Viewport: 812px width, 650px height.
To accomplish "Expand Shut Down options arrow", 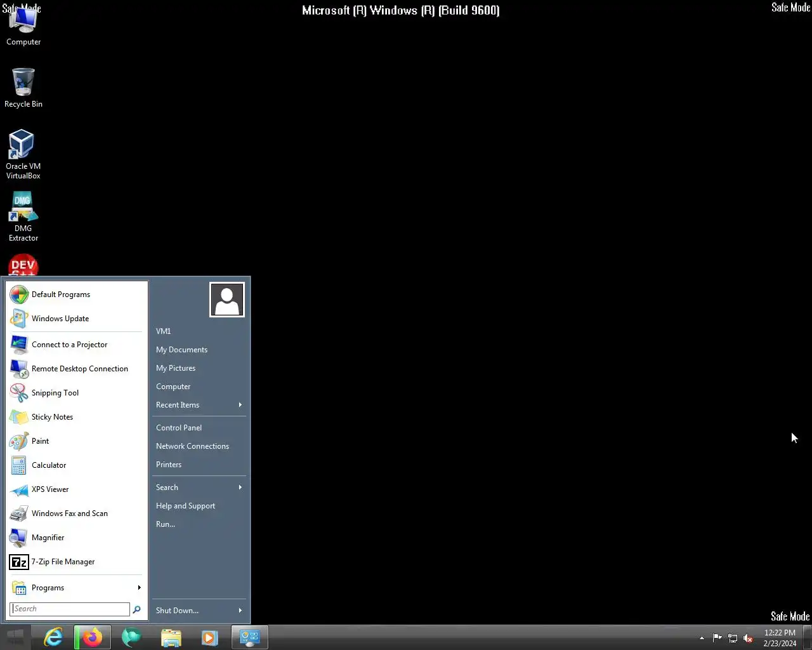I will point(240,611).
